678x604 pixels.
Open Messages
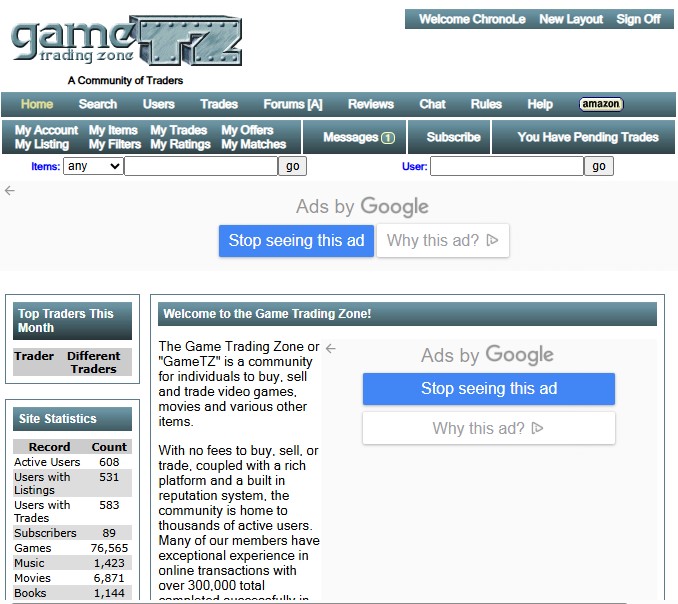tap(351, 137)
